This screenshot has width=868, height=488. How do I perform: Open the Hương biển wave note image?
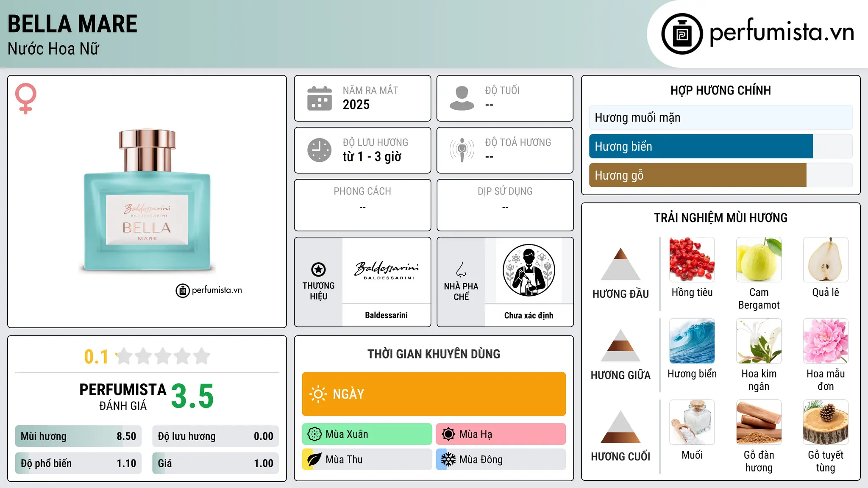point(692,341)
